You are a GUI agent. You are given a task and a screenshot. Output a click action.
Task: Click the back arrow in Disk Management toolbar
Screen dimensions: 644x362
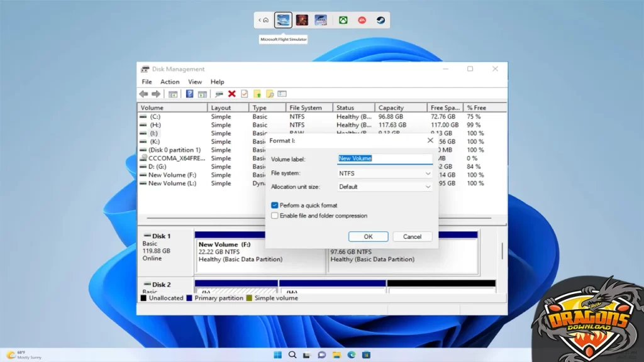point(143,93)
